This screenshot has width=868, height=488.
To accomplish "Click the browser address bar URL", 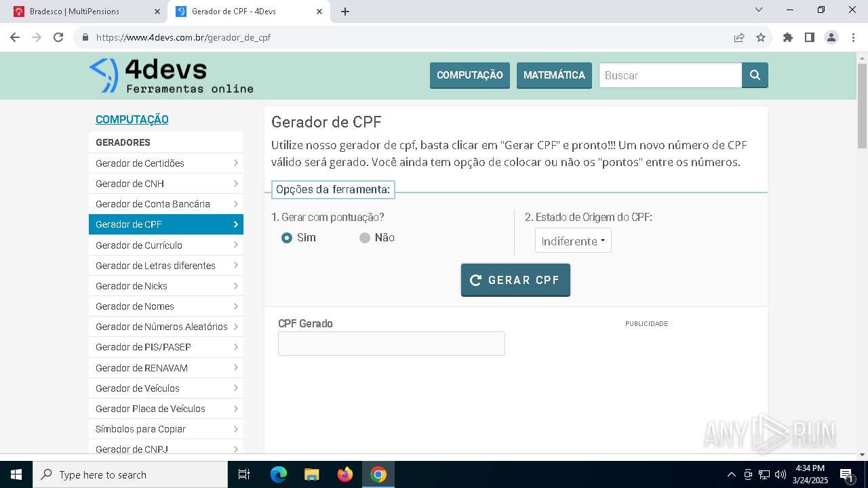I will [183, 37].
